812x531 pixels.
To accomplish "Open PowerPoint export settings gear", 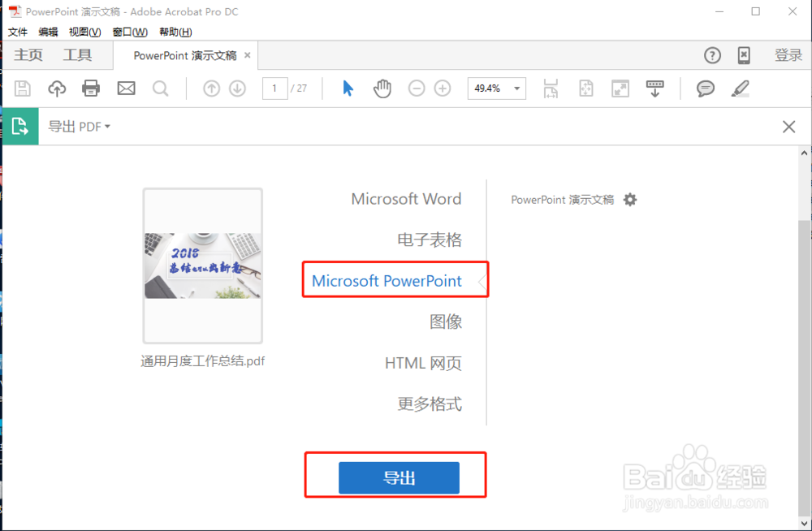I will [630, 200].
